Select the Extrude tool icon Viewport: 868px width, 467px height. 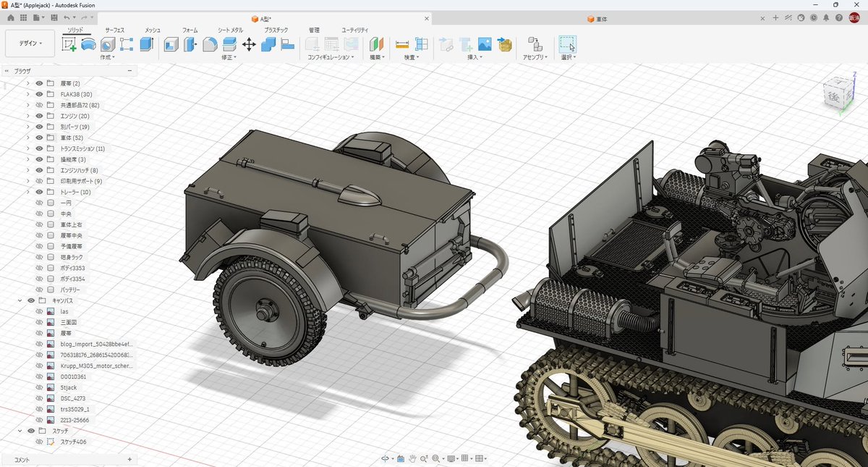point(146,44)
